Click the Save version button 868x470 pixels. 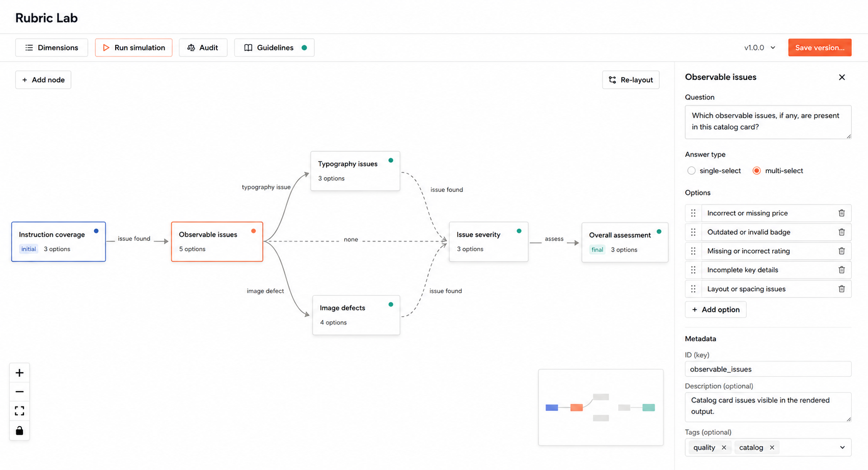pyautogui.click(x=820, y=47)
